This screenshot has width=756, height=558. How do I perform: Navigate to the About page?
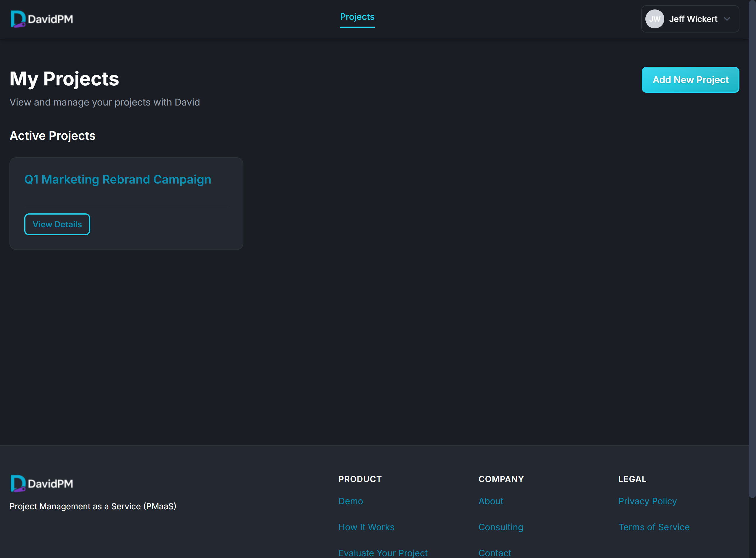point(491,501)
